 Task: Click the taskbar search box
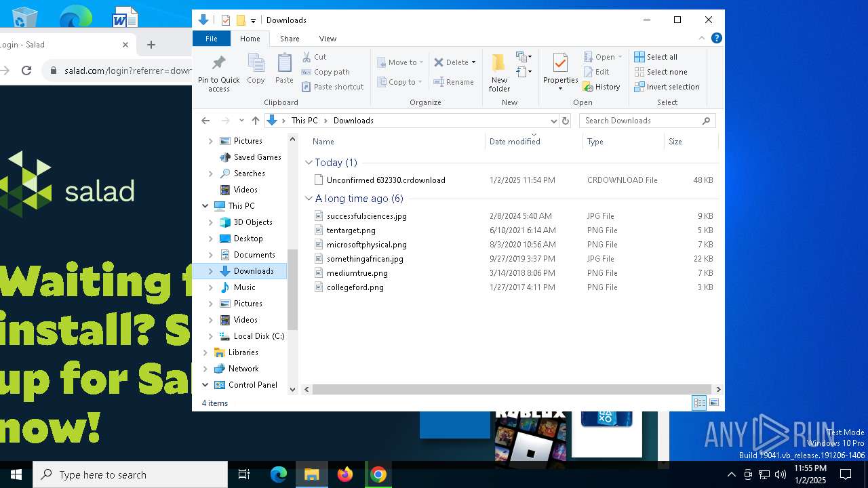click(130, 474)
